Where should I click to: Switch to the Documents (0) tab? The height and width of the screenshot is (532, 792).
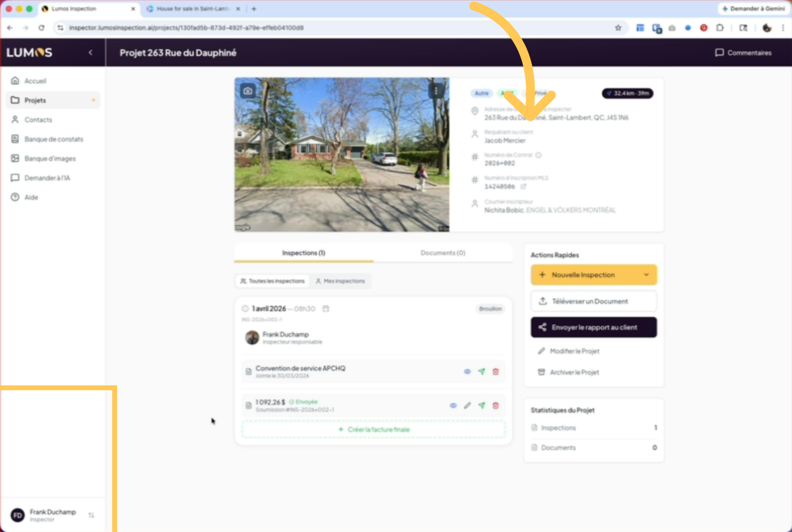click(x=443, y=253)
